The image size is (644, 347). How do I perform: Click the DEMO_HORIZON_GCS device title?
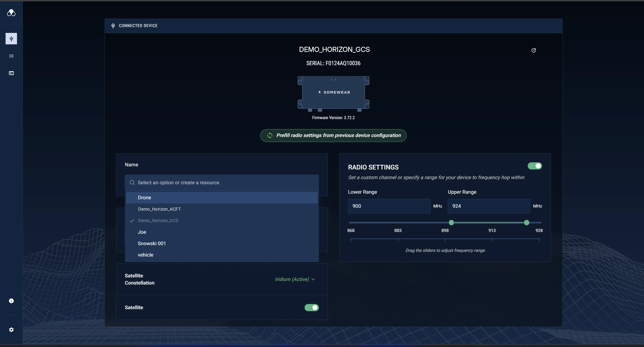coord(334,49)
